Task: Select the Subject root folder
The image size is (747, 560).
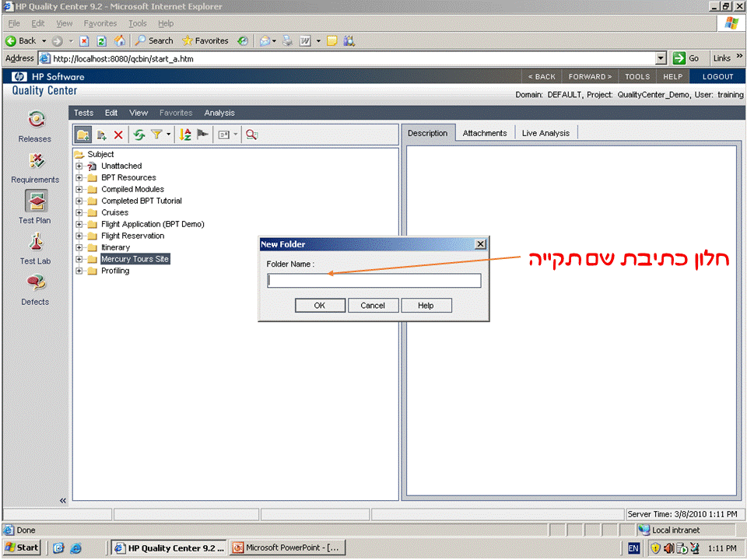Action: point(100,154)
